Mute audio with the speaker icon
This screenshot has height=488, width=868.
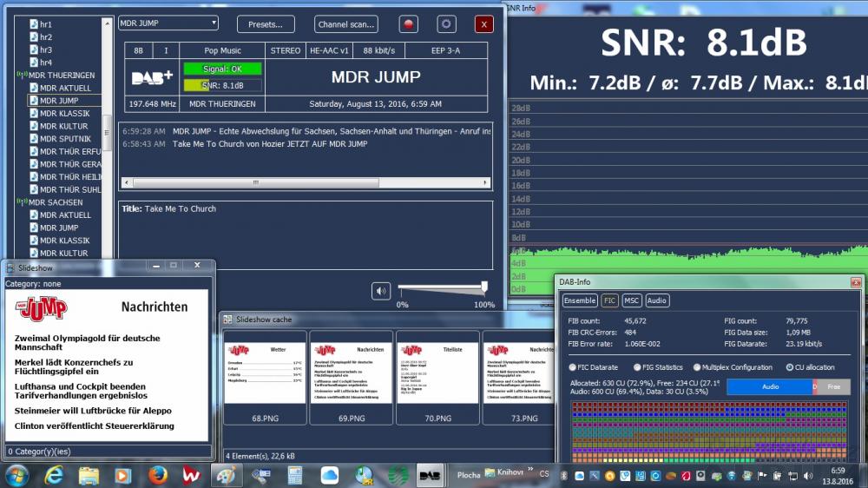click(x=381, y=291)
